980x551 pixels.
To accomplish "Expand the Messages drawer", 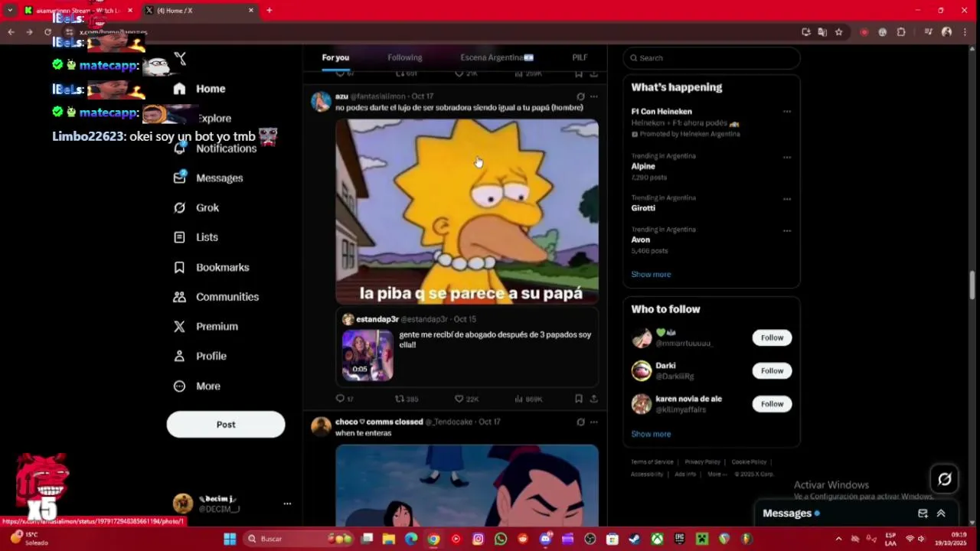I will (x=941, y=514).
